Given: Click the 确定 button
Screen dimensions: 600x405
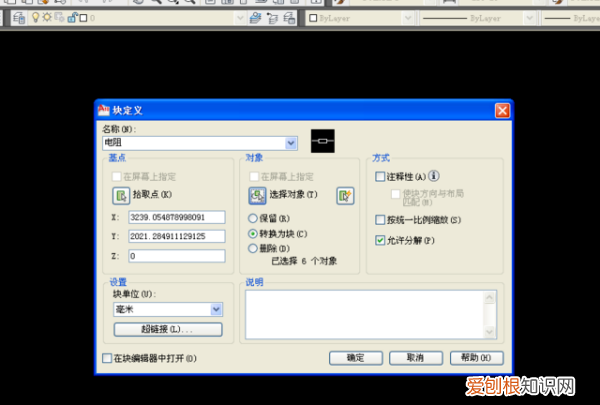Looking at the screenshot, I should click(x=356, y=358).
